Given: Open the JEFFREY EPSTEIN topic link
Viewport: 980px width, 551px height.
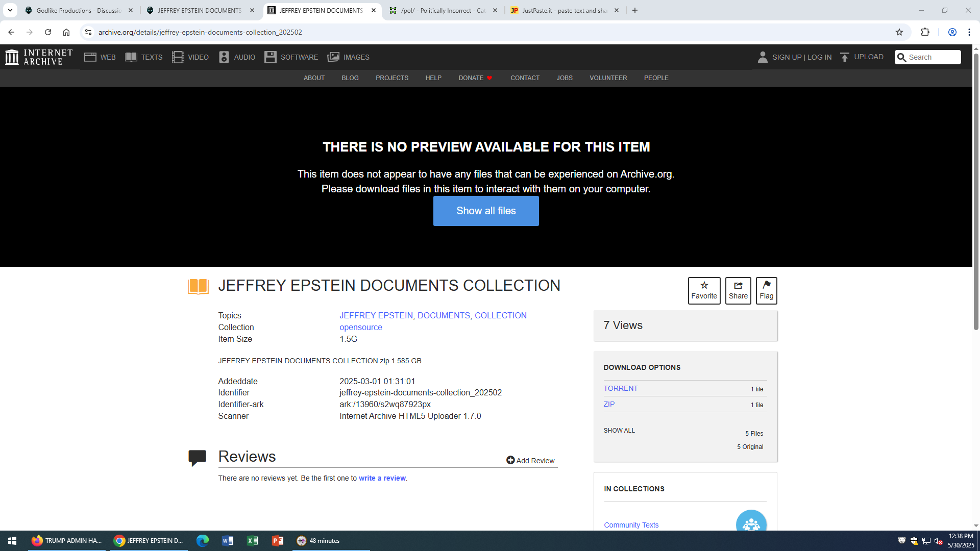Looking at the screenshot, I should pyautogui.click(x=376, y=315).
